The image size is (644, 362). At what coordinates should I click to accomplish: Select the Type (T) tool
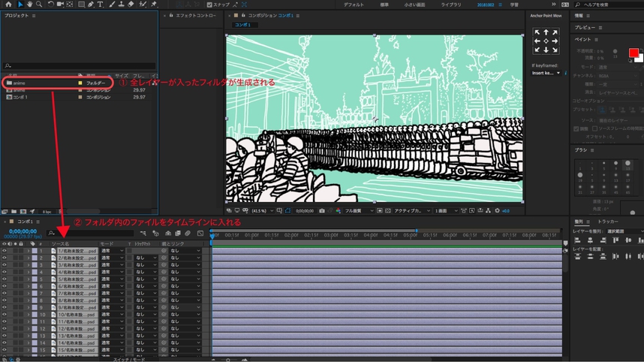coord(100,5)
